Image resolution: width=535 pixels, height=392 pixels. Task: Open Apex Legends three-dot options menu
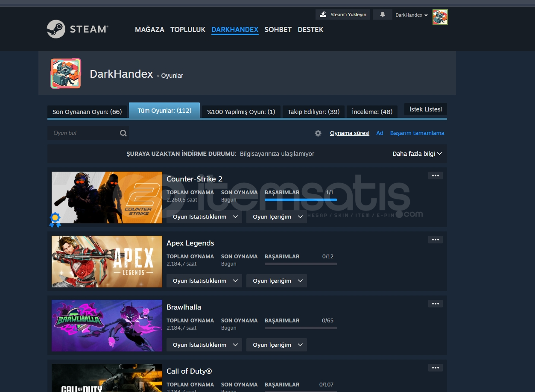coord(436,240)
